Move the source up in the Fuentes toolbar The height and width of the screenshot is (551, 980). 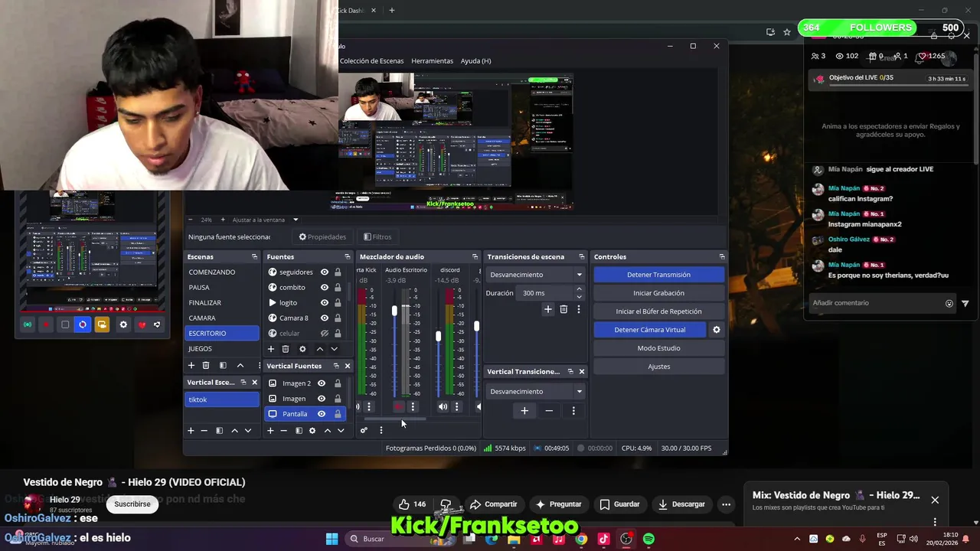319,349
